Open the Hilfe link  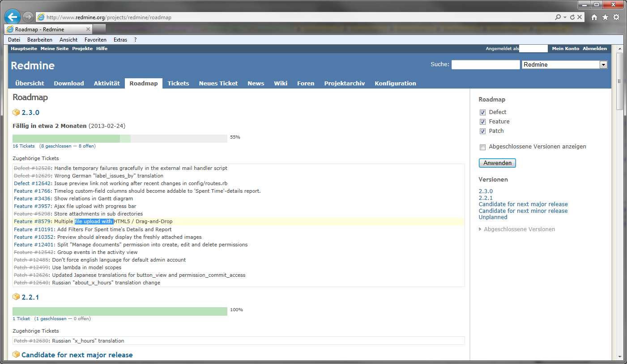point(102,48)
